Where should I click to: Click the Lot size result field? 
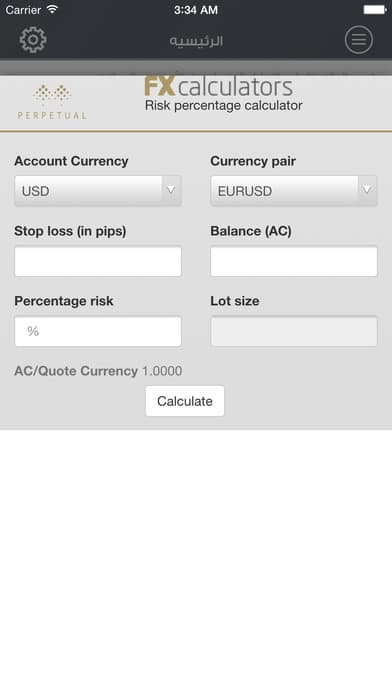coord(294,331)
